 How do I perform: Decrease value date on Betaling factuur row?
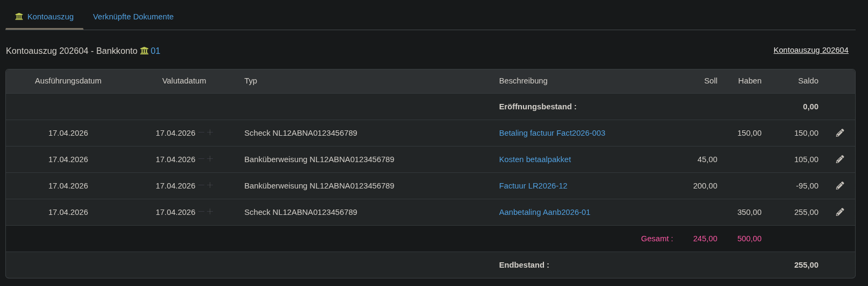pyautogui.click(x=202, y=132)
